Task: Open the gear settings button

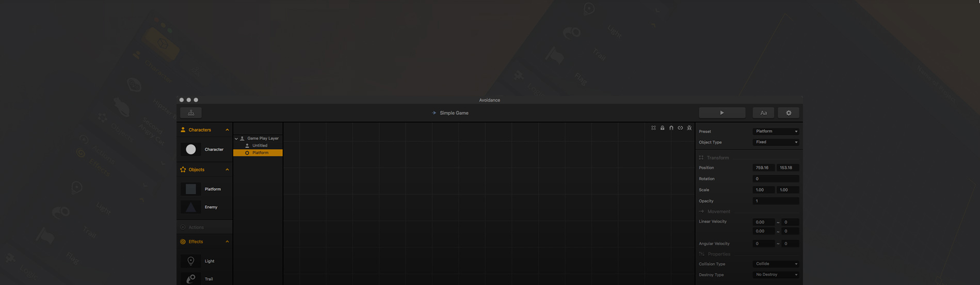Action: pyautogui.click(x=789, y=113)
